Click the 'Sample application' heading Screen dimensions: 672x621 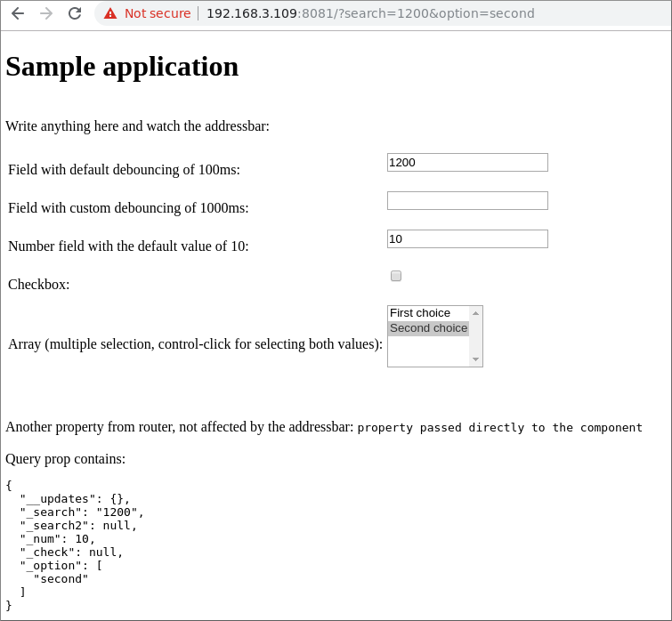[x=122, y=67]
